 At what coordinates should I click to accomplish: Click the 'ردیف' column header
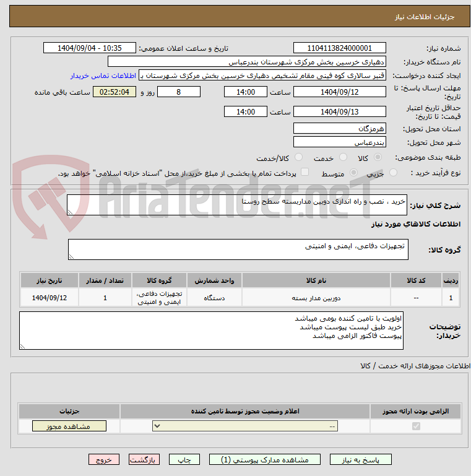pyautogui.click(x=451, y=280)
